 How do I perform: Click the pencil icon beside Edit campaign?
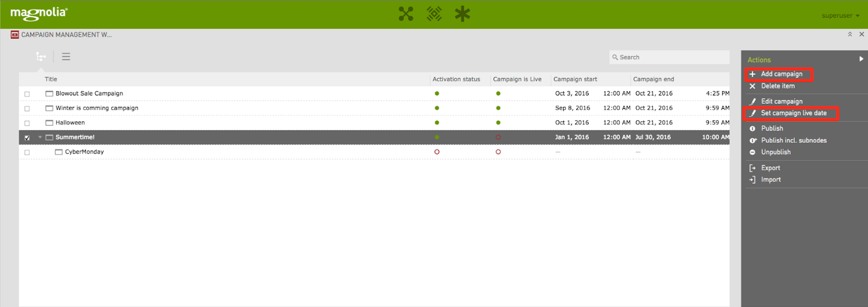point(752,102)
